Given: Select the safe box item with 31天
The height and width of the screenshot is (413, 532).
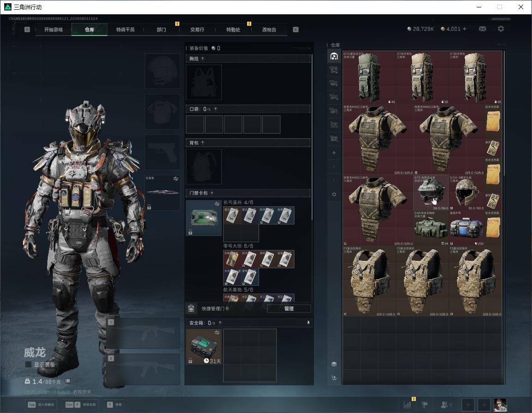Looking at the screenshot, I should click(204, 347).
